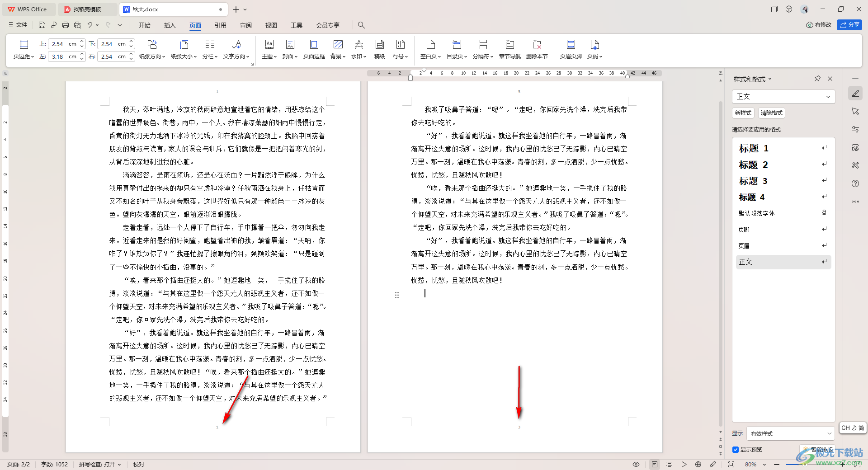This screenshot has height=470, width=868.
Task: Open the 水印 watermark tool
Action: coord(359,49)
